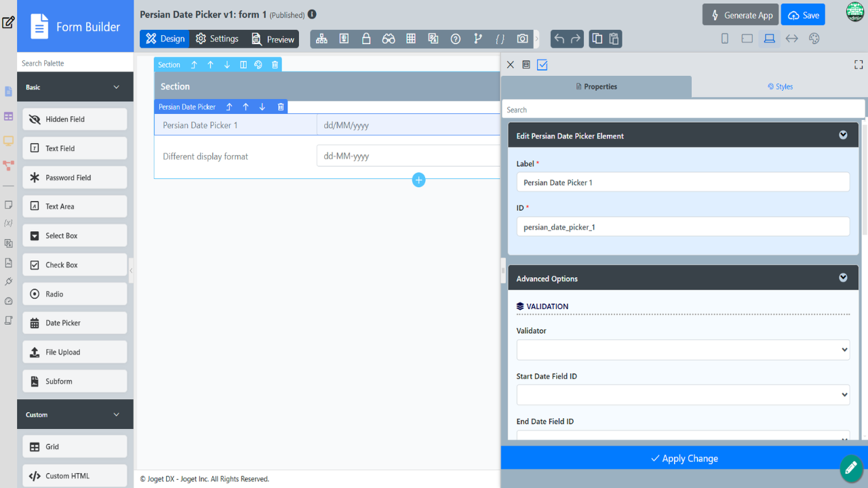This screenshot has height=488, width=868.
Task: Toggle the blue checkmark in properties header
Action: pyautogui.click(x=542, y=64)
